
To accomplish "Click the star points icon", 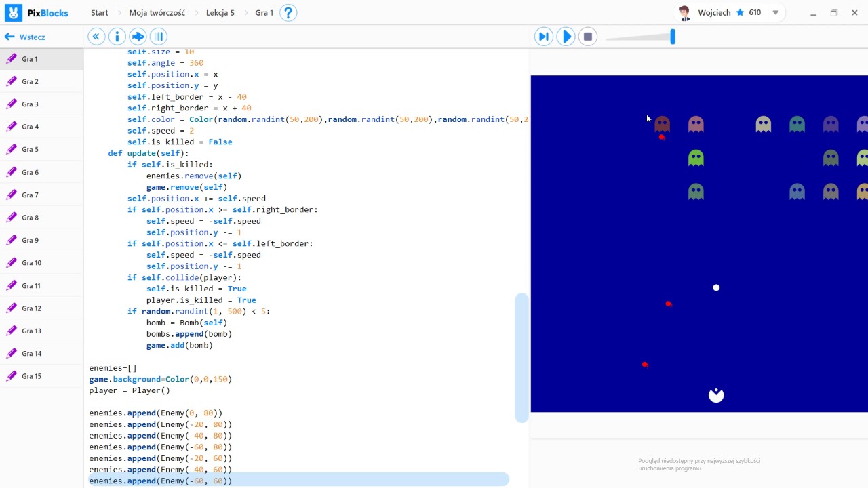I will 740,12.
